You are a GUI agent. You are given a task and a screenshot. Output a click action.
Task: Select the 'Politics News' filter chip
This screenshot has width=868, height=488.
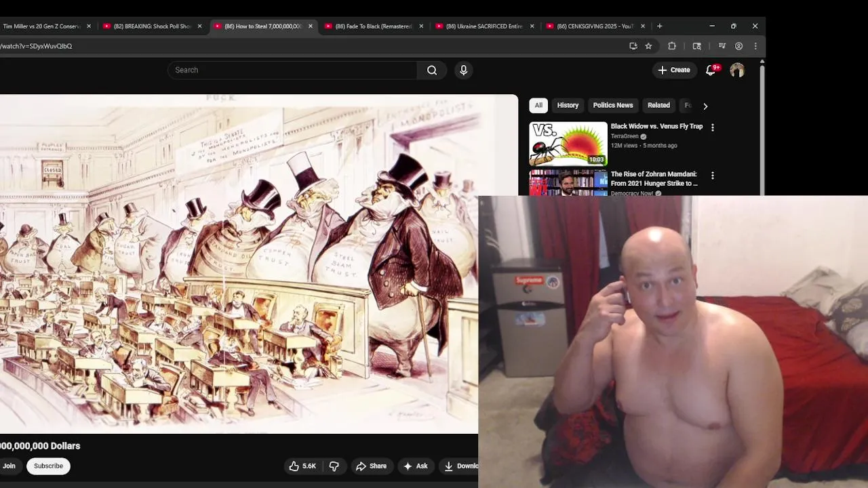pyautogui.click(x=613, y=105)
